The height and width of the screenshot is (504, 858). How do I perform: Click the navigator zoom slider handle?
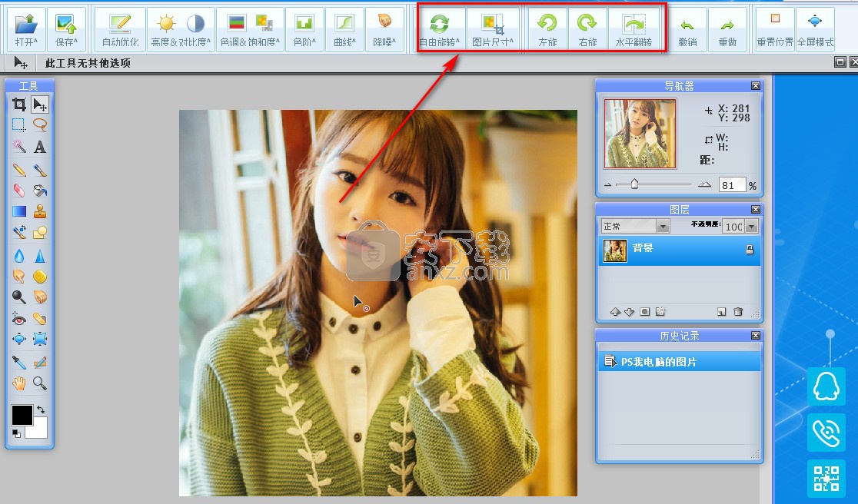634,184
